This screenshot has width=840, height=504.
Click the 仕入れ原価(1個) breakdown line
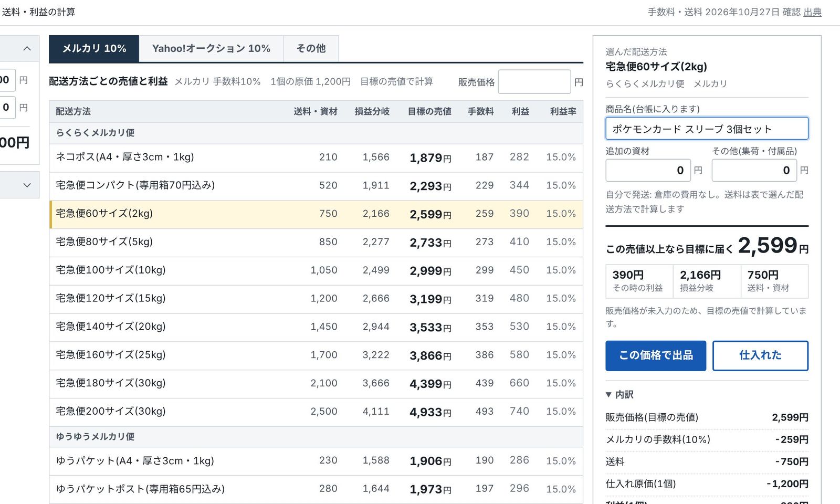(x=707, y=484)
